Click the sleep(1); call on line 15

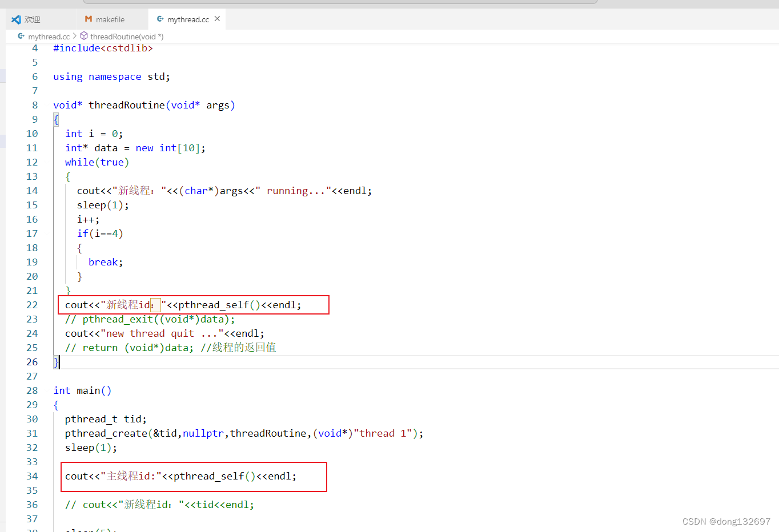[x=103, y=205]
